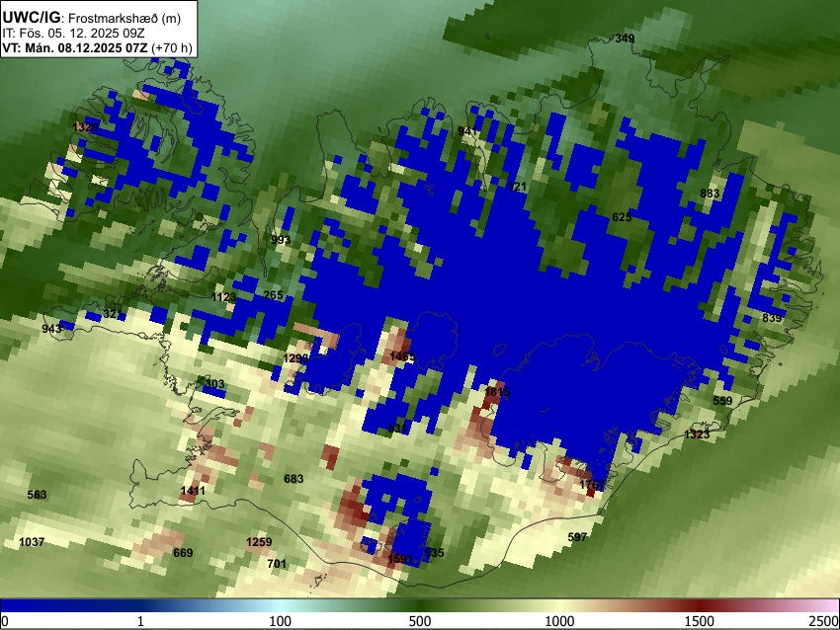Click the legend scale label 100
The image size is (840, 630).
pos(281,621)
